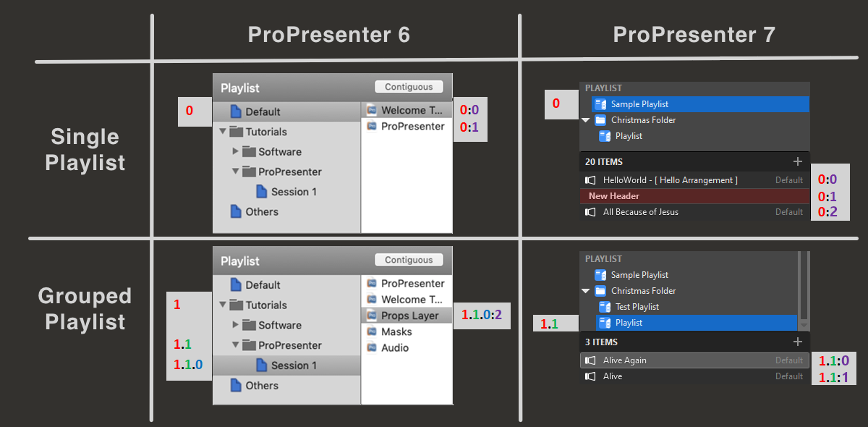Click the Default label beside Alive

(788, 376)
